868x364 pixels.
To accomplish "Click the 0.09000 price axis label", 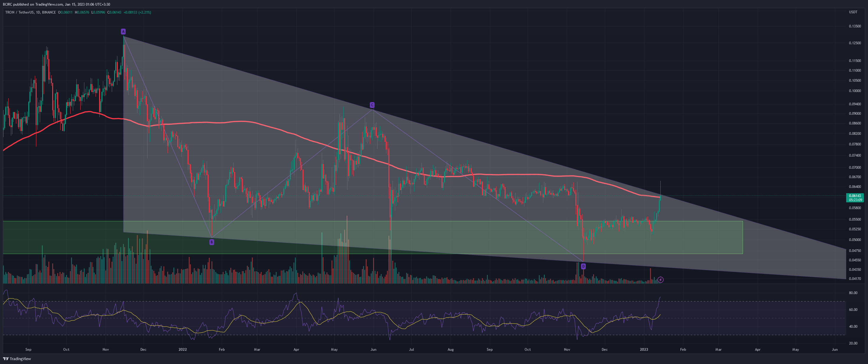I will pos(854,114).
